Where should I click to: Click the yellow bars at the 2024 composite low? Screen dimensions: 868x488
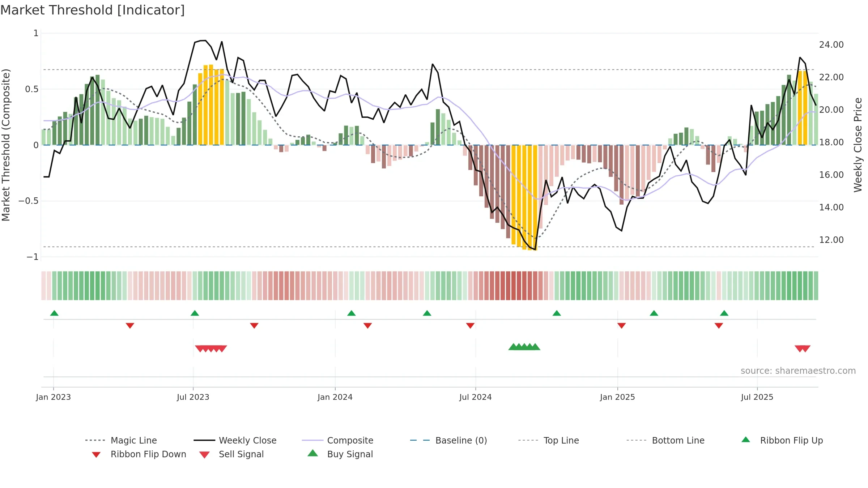[x=524, y=197]
